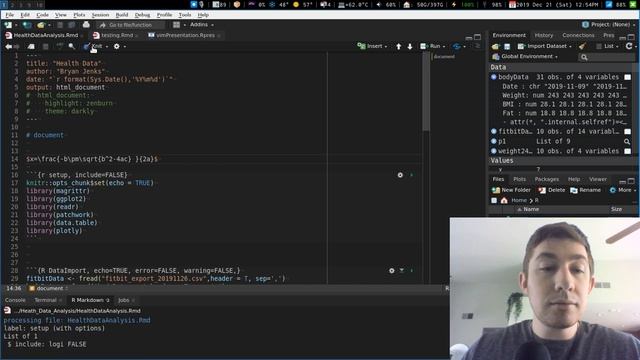
Task: Click the DataImport chunk options gear icon
Action: [391, 271]
